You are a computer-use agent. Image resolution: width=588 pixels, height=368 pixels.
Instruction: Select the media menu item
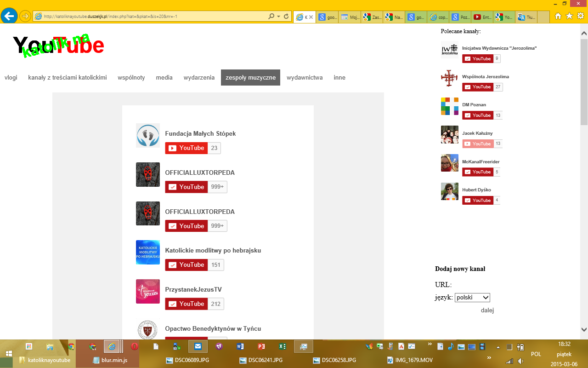pos(164,78)
